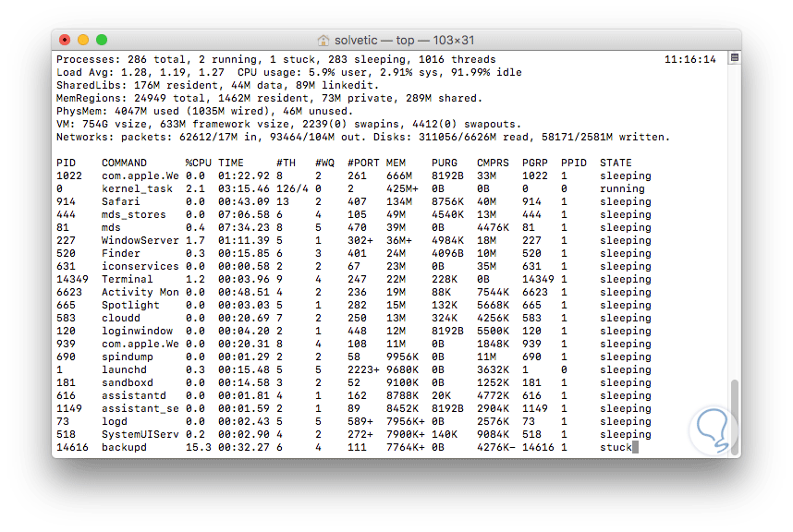Click the 'SharedLibs: 176M resident' text

[137, 85]
